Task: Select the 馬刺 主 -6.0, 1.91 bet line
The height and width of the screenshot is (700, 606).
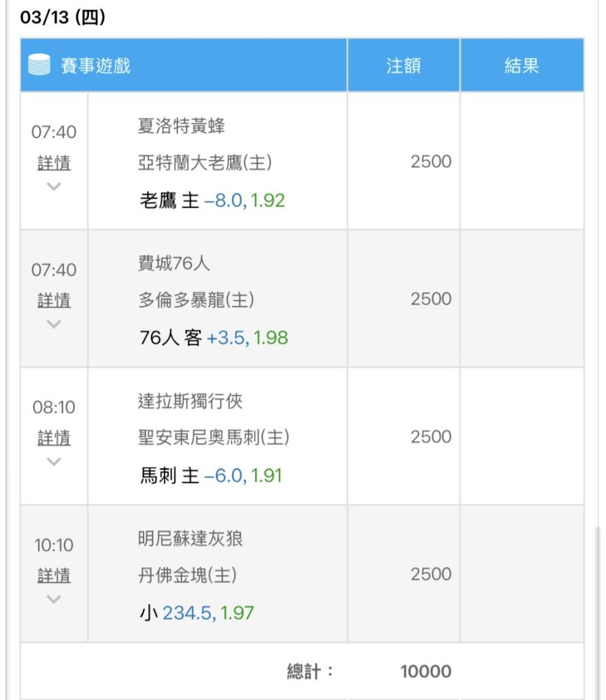Action: pyautogui.click(x=211, y=475)
